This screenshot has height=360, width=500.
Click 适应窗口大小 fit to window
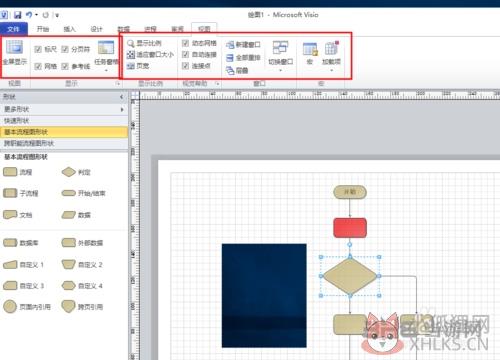[150, 54]
